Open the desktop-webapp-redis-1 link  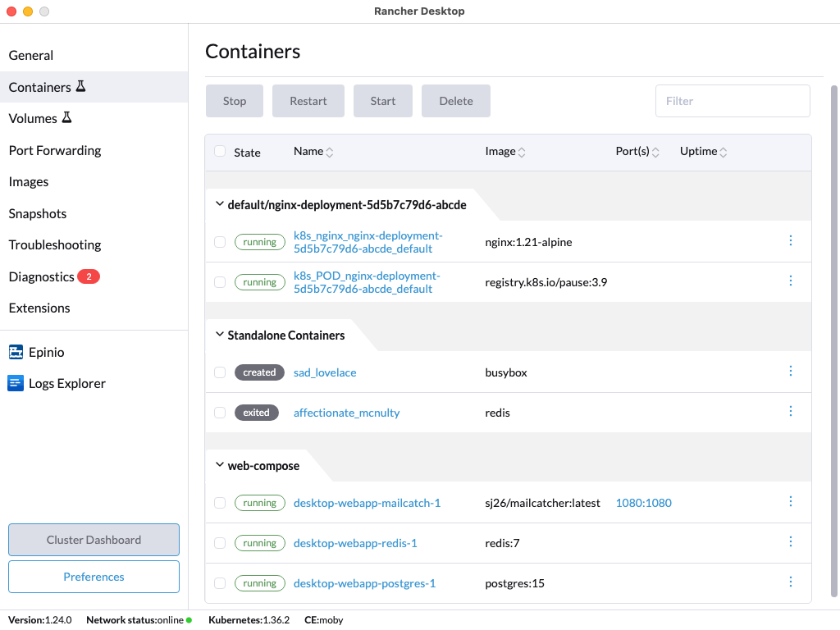click(x=355, y=543)
